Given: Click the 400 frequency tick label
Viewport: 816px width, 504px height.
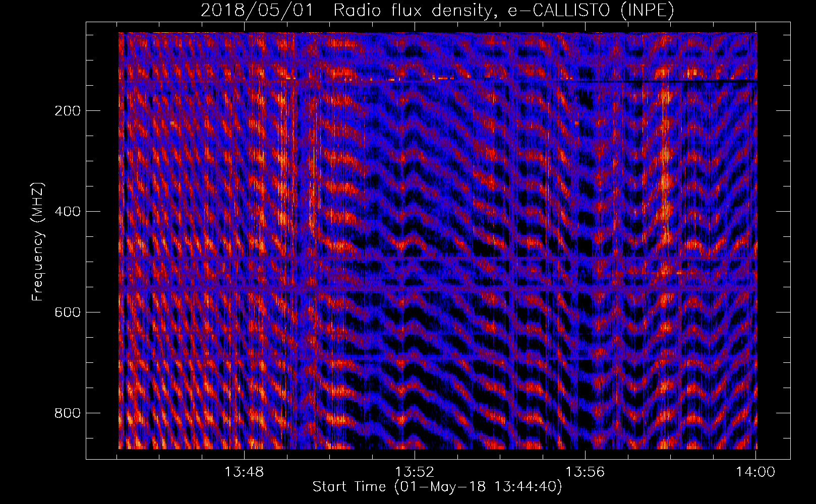Looking at the screenshot, I should pyautogui.click(x=67, y=212).
